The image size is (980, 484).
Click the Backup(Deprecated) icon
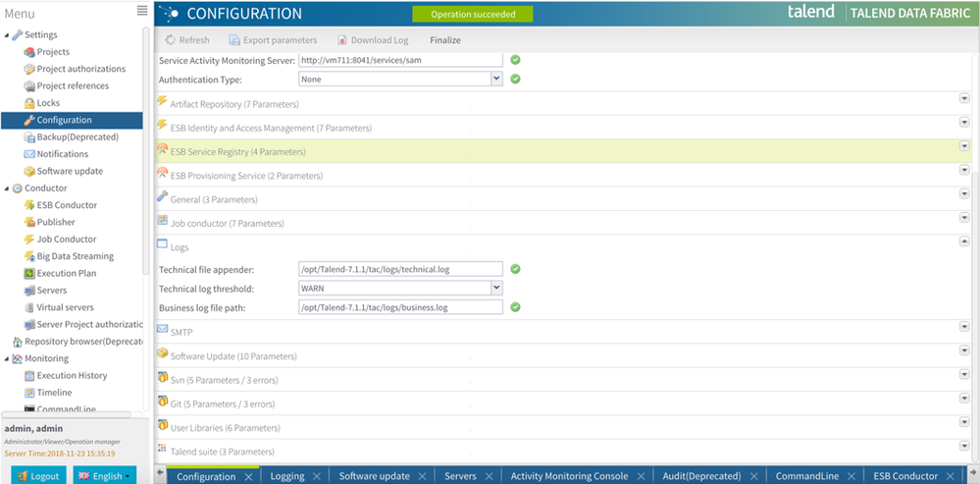(29, 136)
